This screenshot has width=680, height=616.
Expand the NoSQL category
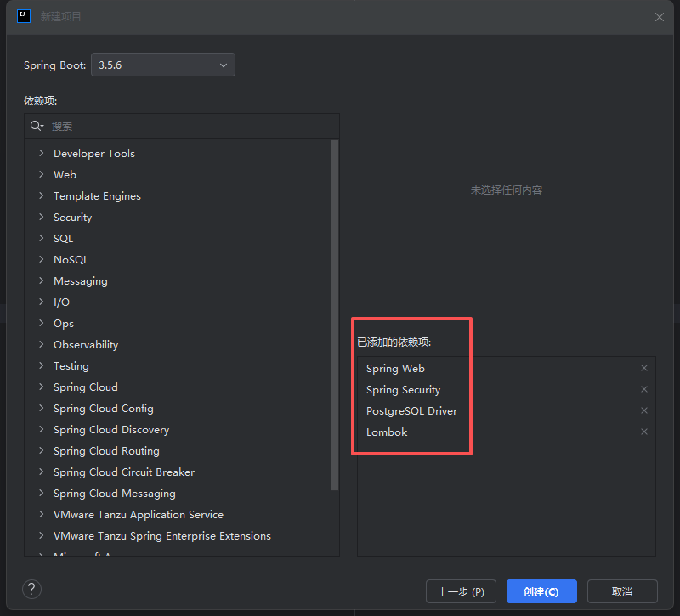[x=41, y=259]
